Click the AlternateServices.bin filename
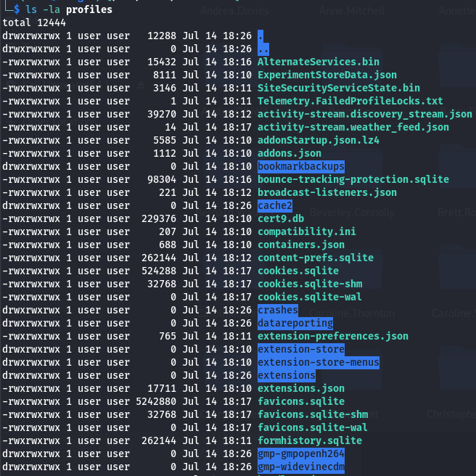Screen dimensions: 476x476 click(x=318, y=62)
